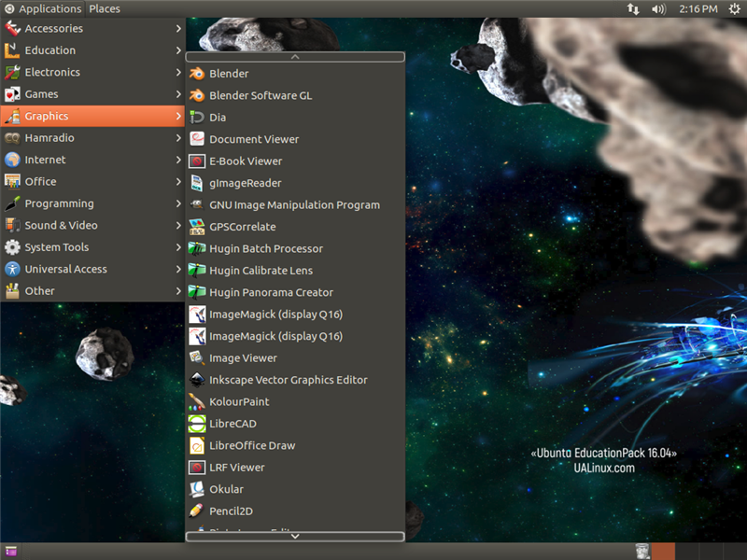Expand the Universal Access submenu arrow
Viewport: 747px width, 560px height.
point(178,270)
